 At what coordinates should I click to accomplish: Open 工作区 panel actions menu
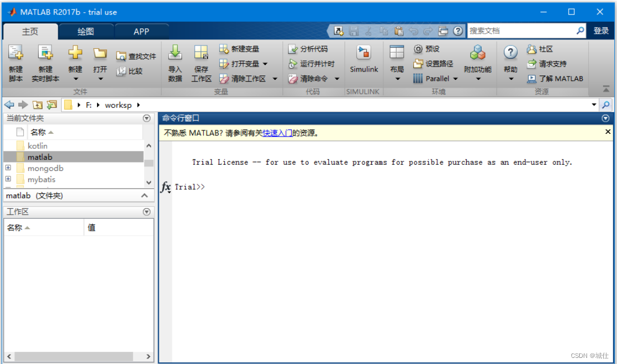tap(147, 212)
